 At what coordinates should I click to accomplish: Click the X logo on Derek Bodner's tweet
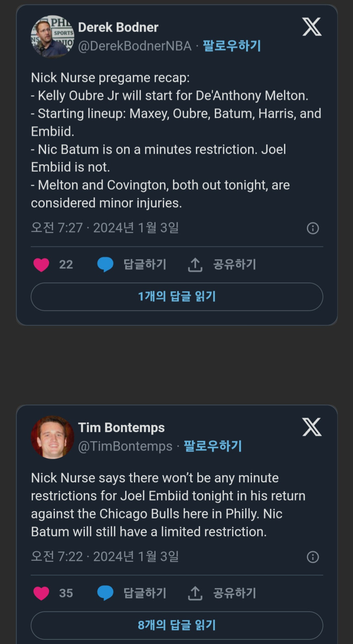[312, 27]
